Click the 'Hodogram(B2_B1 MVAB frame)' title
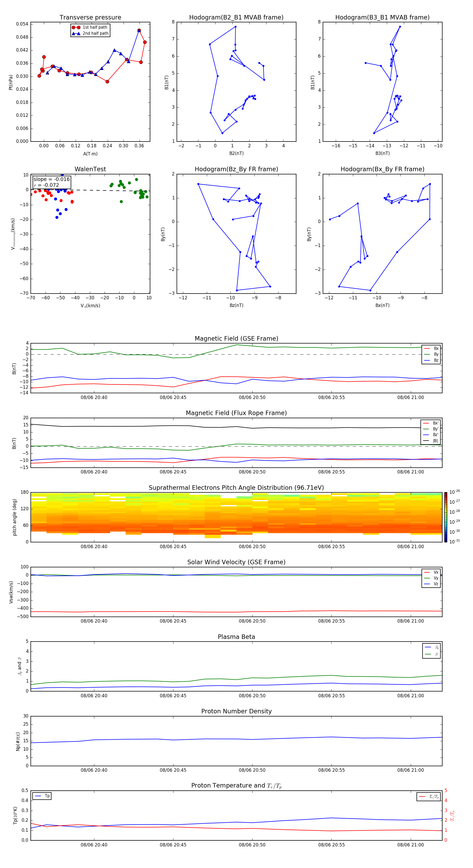This screenshot has width=473, height=868. point(236,18)
